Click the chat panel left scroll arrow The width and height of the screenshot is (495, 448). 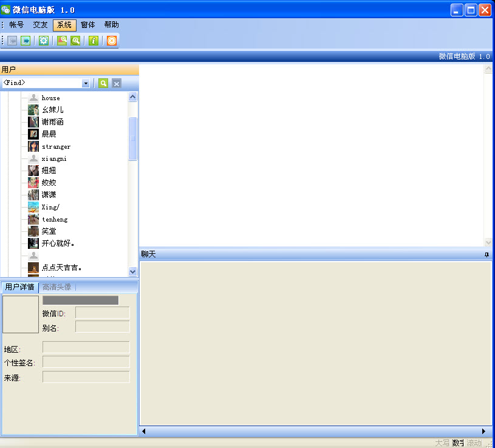click(143, 431)
